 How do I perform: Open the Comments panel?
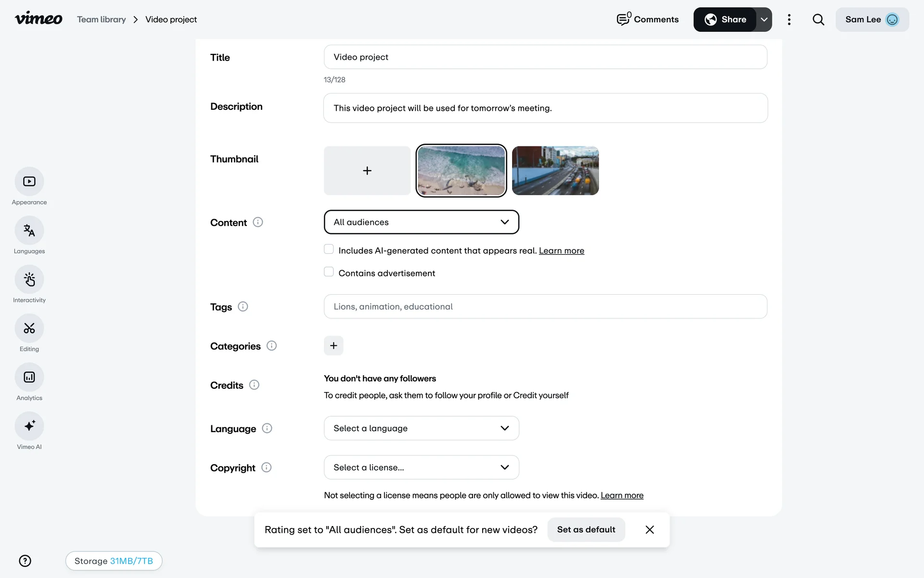click(648, 20)
